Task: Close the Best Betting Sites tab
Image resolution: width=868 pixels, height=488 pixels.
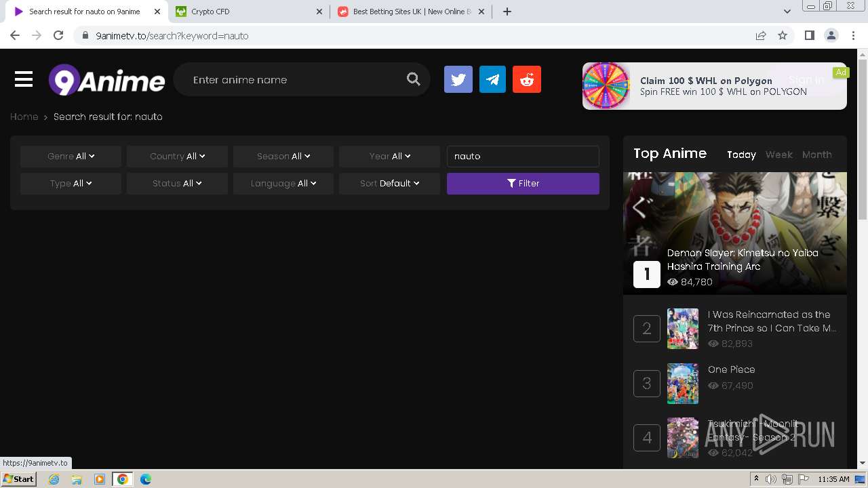Action: click(483, 12)
